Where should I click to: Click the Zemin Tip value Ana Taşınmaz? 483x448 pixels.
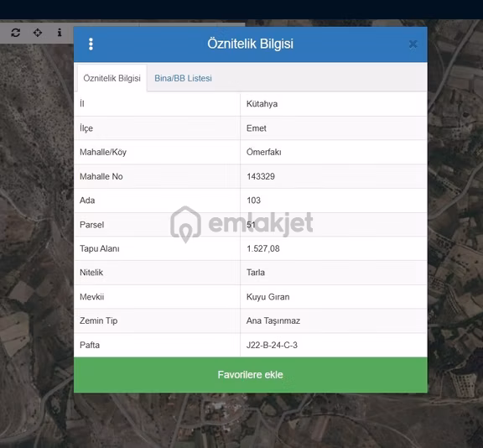[273, 320]
